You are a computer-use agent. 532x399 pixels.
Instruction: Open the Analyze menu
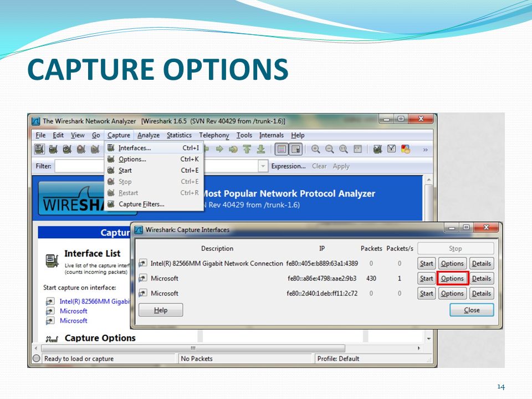tap(149, 135)
